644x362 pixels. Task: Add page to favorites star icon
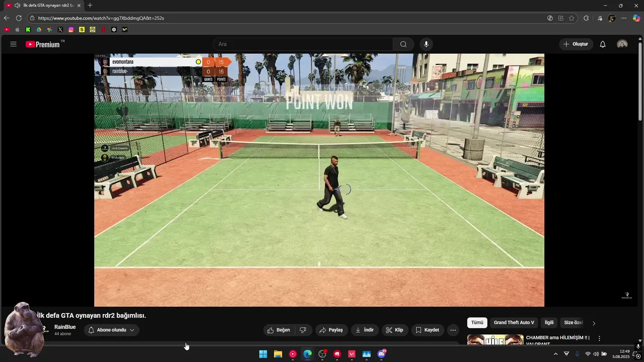(x=572, y=18)
